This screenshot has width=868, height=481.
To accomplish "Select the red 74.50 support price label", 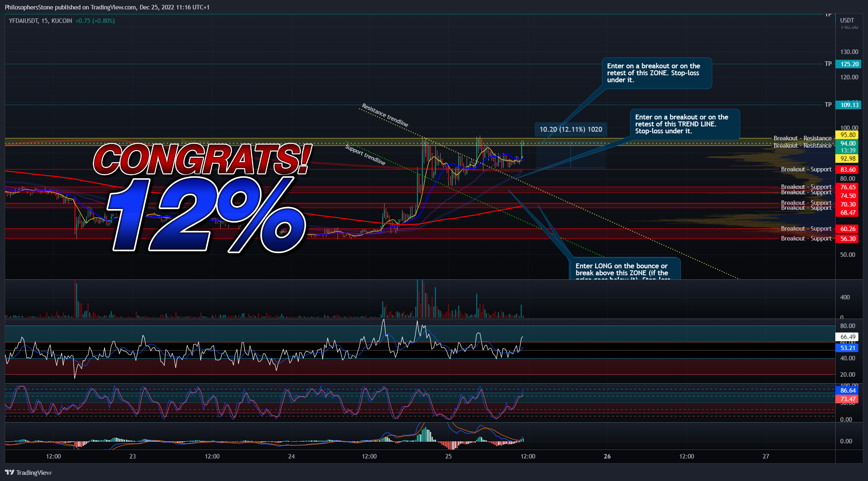I will coord(847,196).
